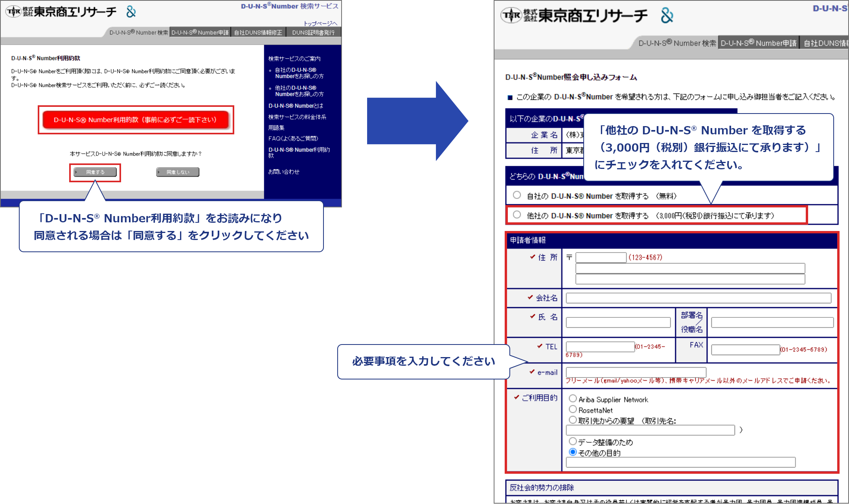Open sidebar link お問い合わせ

(x=284, y=172)
